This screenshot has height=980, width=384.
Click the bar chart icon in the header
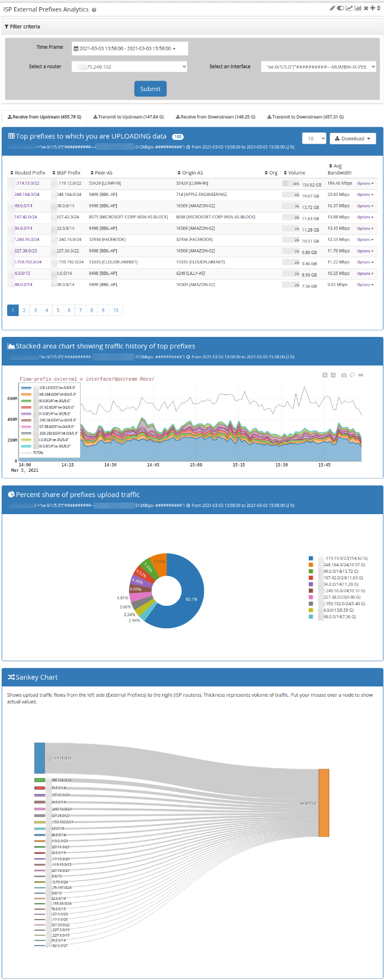[358, 8]
